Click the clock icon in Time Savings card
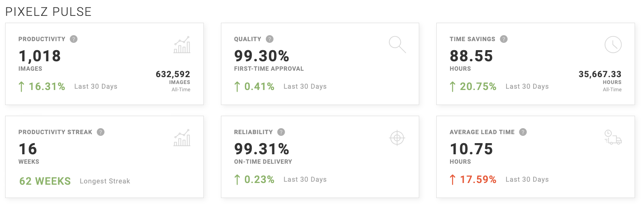Screen dimensions: 644x204 (613, 45)
